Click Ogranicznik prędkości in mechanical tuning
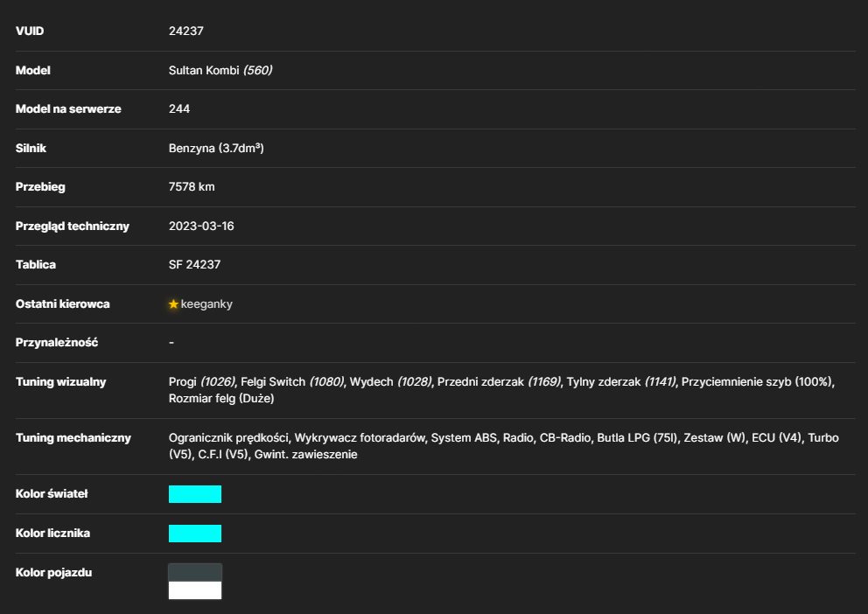This screenshot has height=614, width=868. tap(228, 437)
